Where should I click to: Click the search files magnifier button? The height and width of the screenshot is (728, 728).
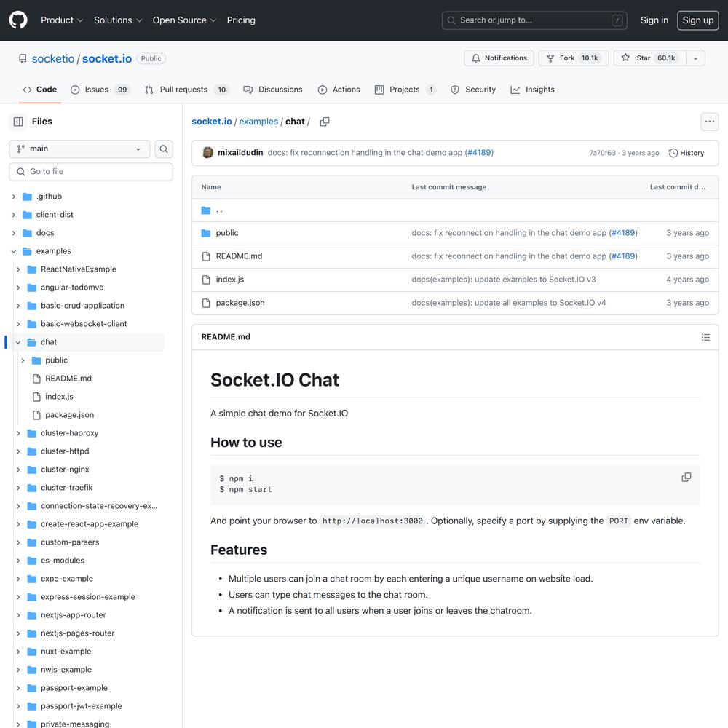163,149
